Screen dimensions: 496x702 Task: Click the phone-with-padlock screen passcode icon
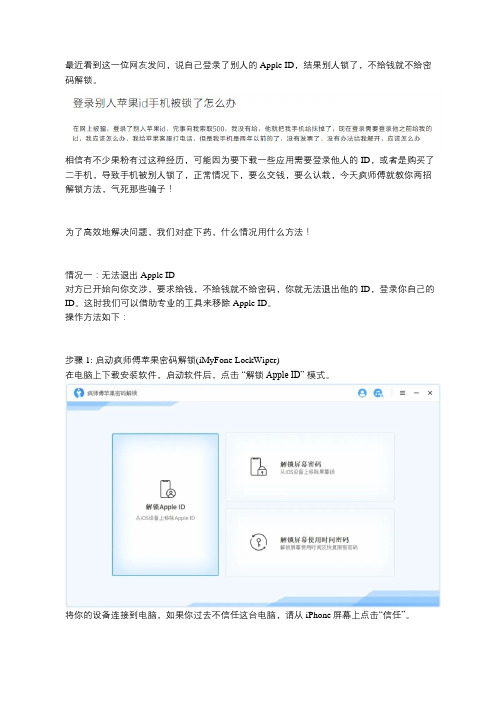coord(258,467)
